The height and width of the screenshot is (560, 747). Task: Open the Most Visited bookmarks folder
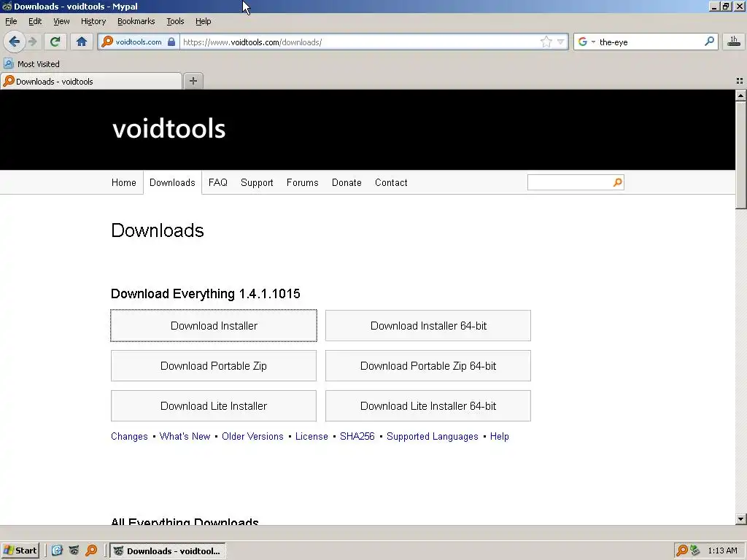click(32, 64)
